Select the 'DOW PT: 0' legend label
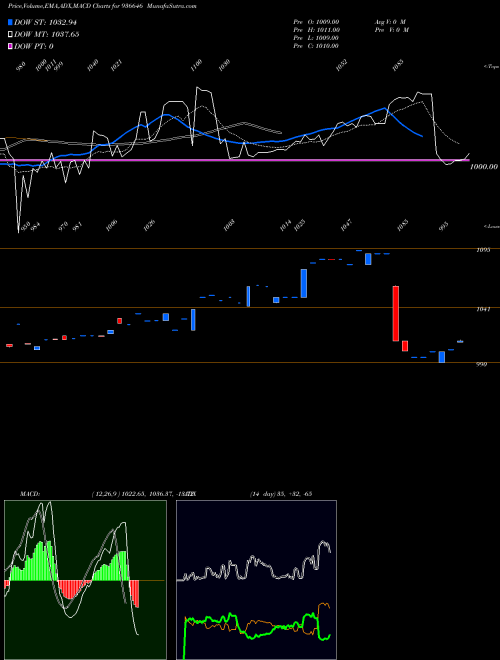 34,47
